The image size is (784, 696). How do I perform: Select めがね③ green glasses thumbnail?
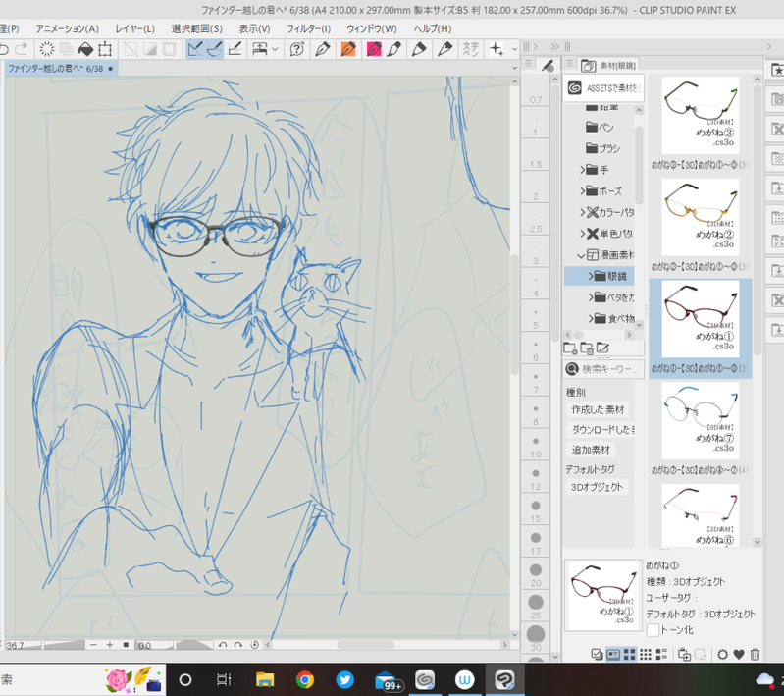point(700,115)
